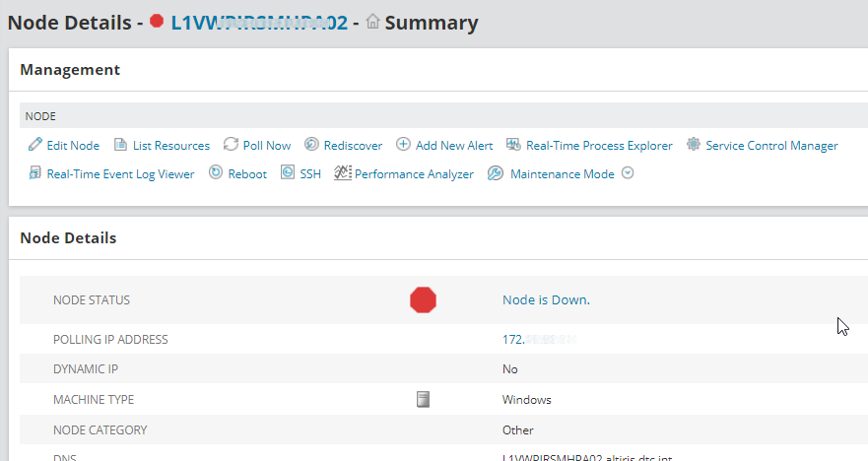Image resolution: width=868 pixels, height=461 pixels.
Task: Click the polling IP address 172 link
Action: coord(539,339)
